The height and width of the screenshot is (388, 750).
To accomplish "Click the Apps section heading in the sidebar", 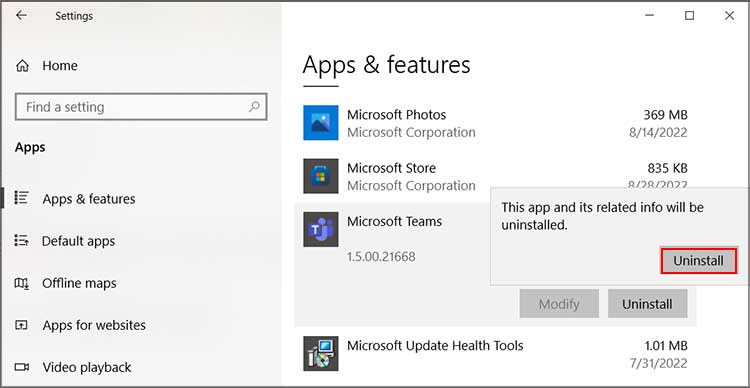I will click(x=30, y=147).
